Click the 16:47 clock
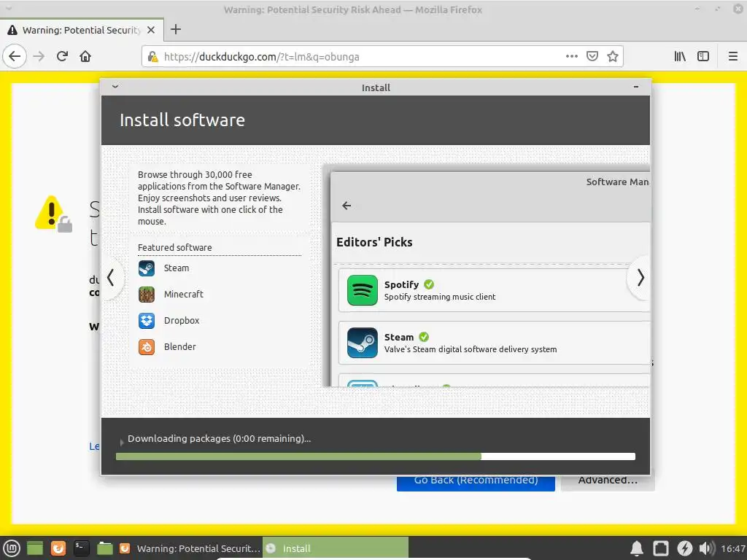The width and height of the screenshot is (747, 560). click(733, 548)
